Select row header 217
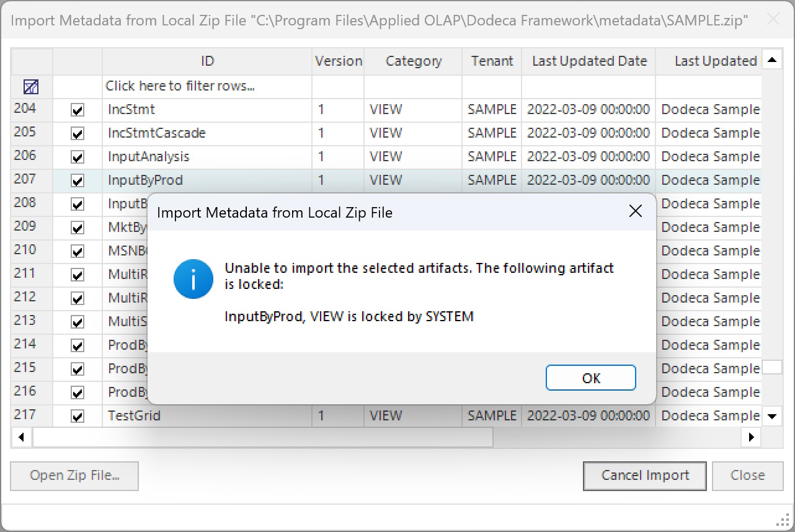The width and height of the screenshot is (795, 532). (x=32, y=415)
